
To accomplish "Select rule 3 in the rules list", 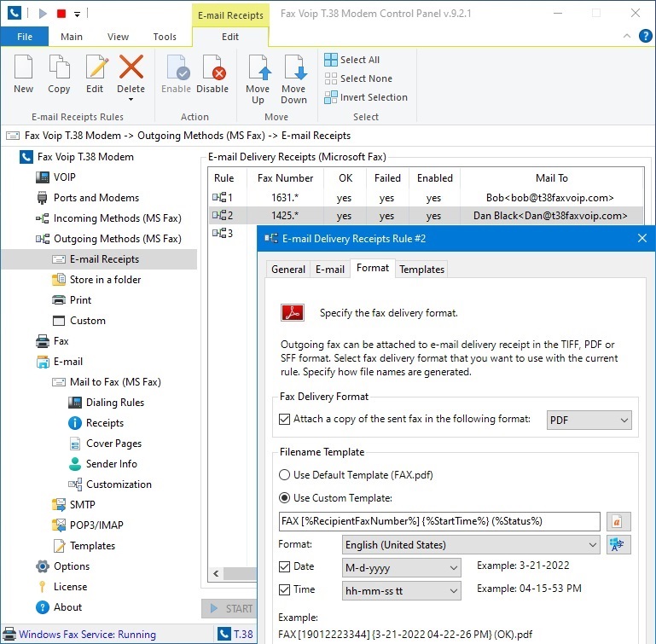I will 223,233.
